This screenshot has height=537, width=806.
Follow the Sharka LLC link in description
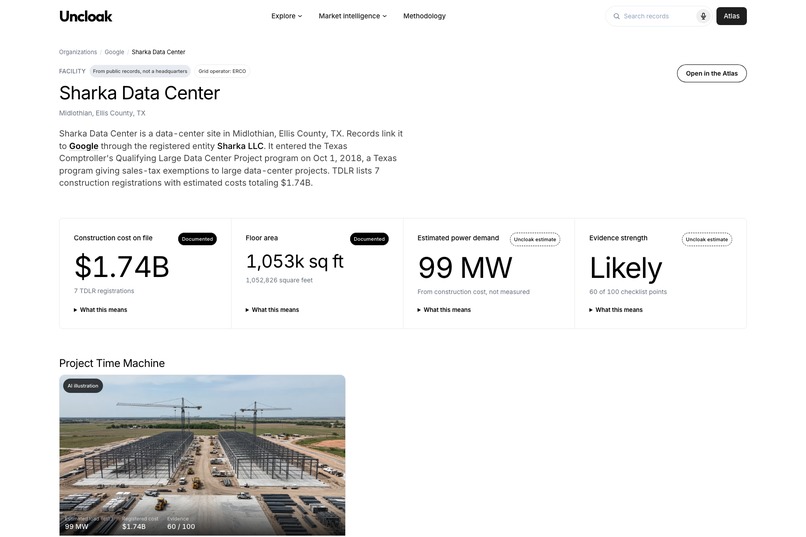(240, 146)
